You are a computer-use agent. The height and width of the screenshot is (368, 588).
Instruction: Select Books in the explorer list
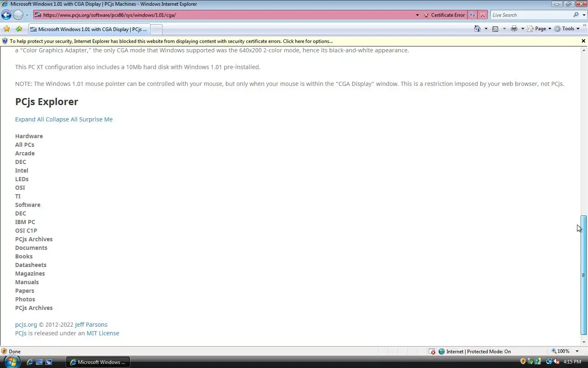pos(24,256)
